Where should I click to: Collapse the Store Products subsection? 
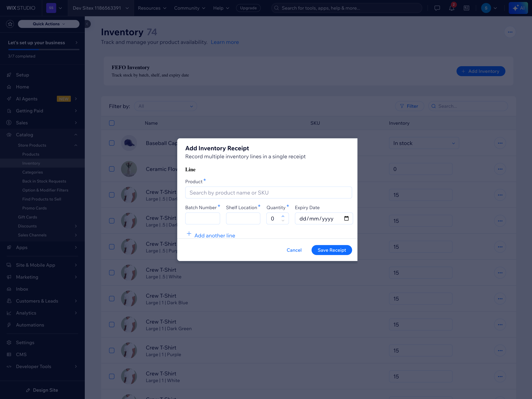tap(76, 145)
